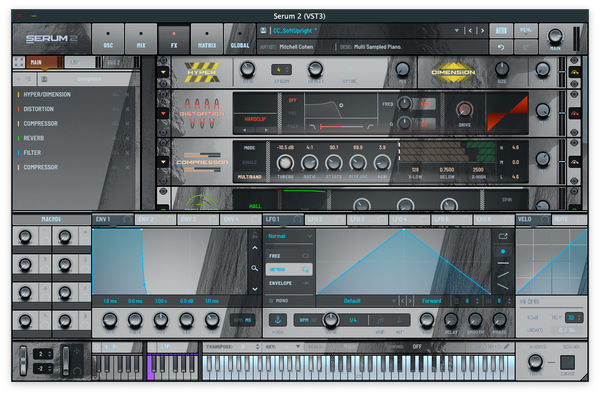This screenshot has width=600, height=395.
Task: Select the previous distortion type with the left arrow
Action: pyautogui.click(x=245, y=130)
